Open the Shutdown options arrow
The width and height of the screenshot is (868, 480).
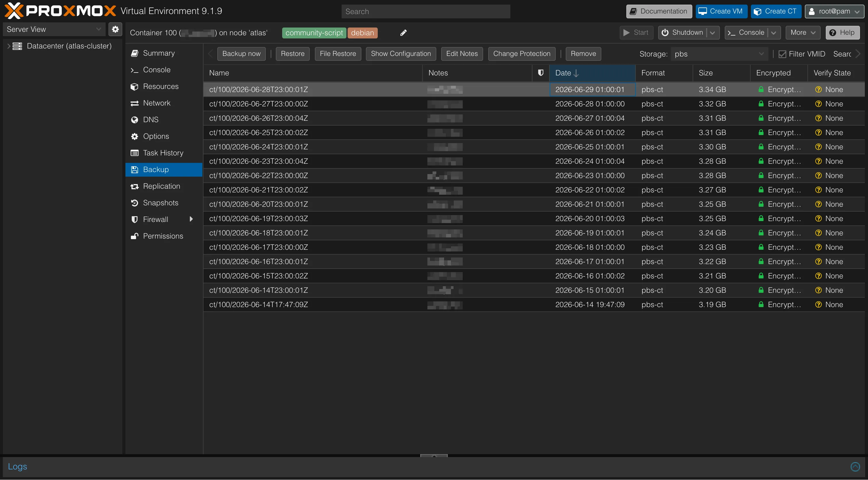[712, 33]
